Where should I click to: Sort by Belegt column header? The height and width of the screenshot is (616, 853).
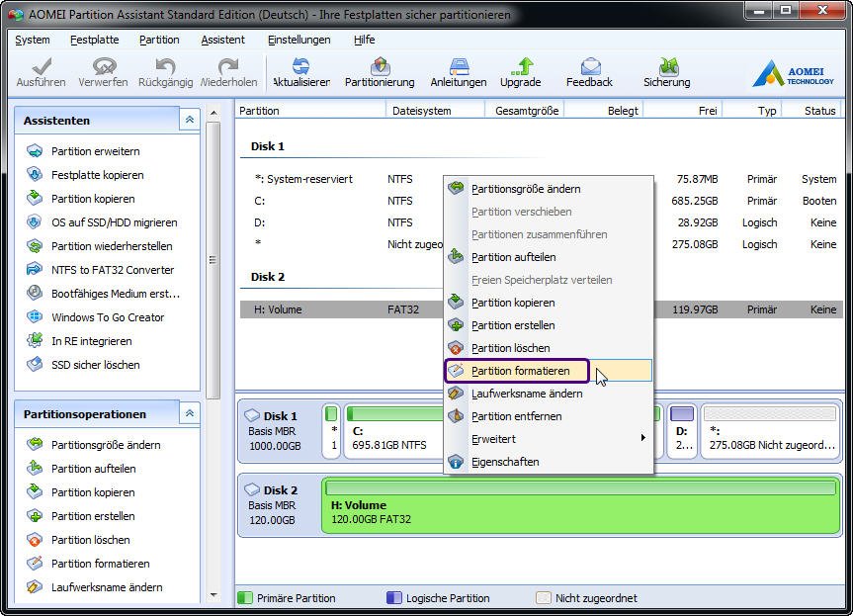coord(603,111)
